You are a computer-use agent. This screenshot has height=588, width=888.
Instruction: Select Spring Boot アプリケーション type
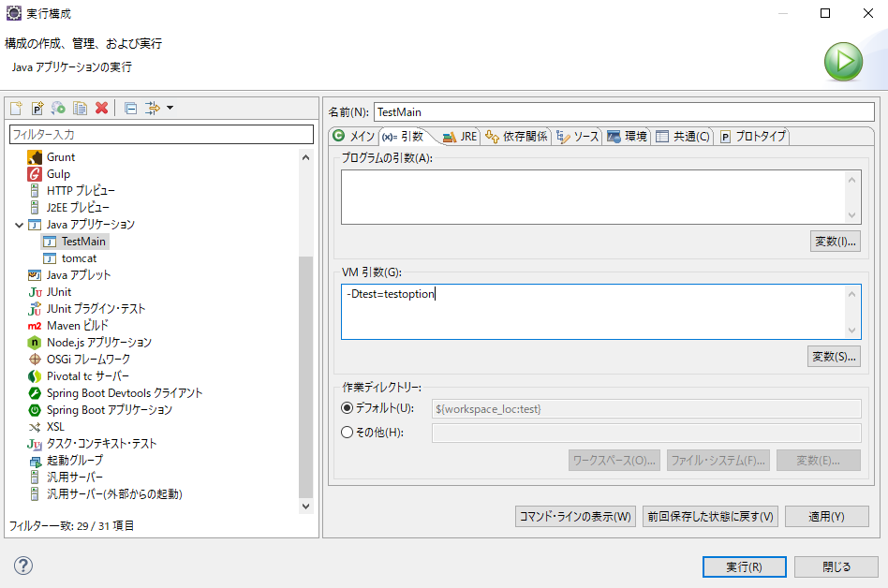pos(109,410)
